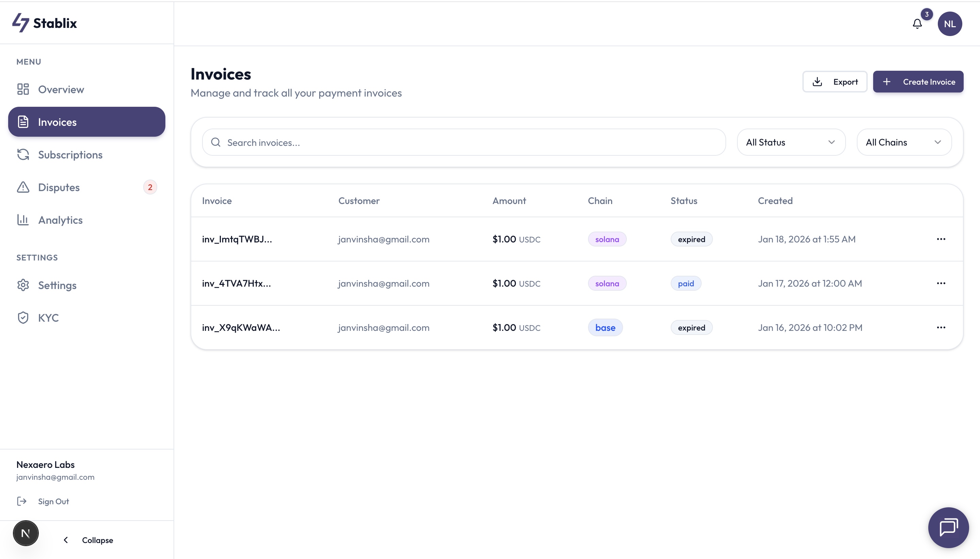
Task: Open more options for inv_X9qKWaWA invoice
Action: [941, 327]
